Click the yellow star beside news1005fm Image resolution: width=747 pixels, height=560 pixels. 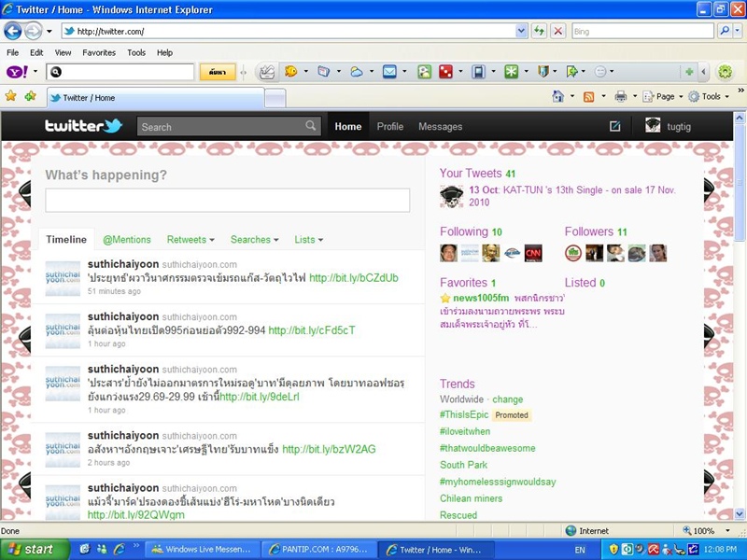coord(445,299)
